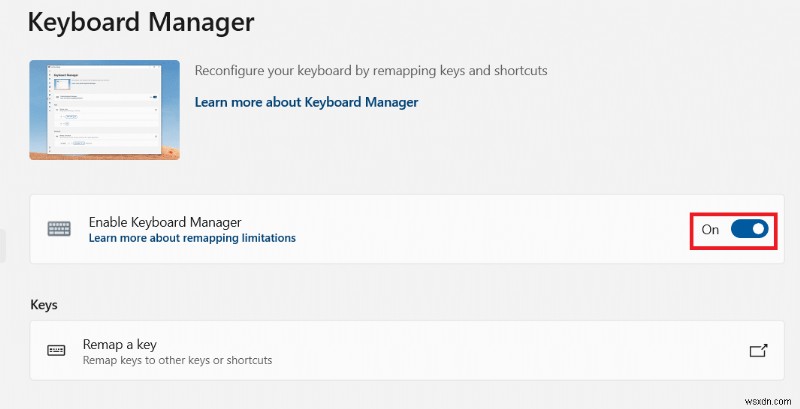This screenshot has height=409, width=800.
Task: Click the blue track of the enable switch
Action: [741, 229]
